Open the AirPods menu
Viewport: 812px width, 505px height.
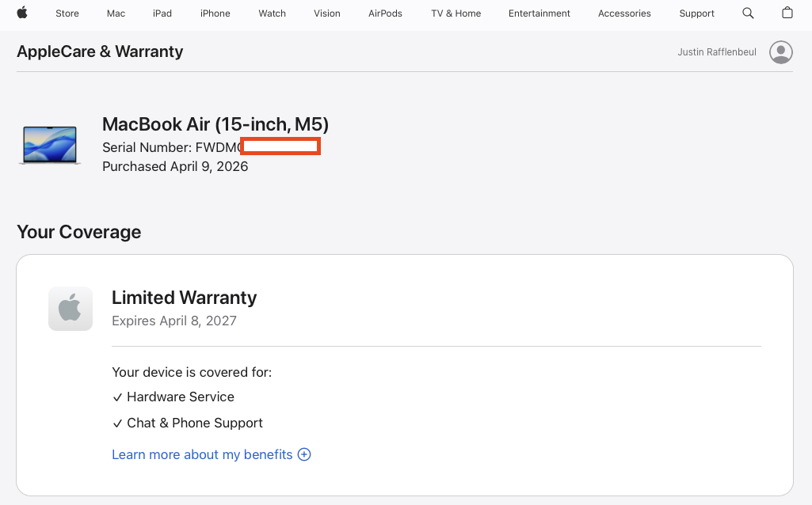385,13
